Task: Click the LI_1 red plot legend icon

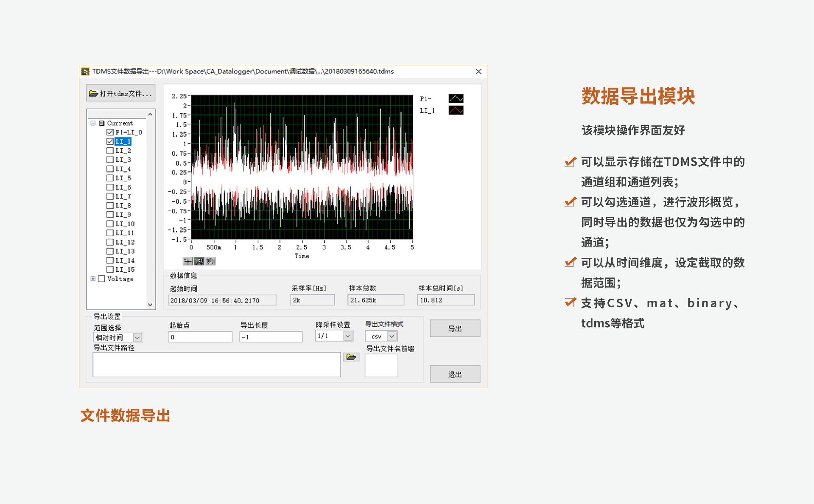Action: tap(456, 110)
